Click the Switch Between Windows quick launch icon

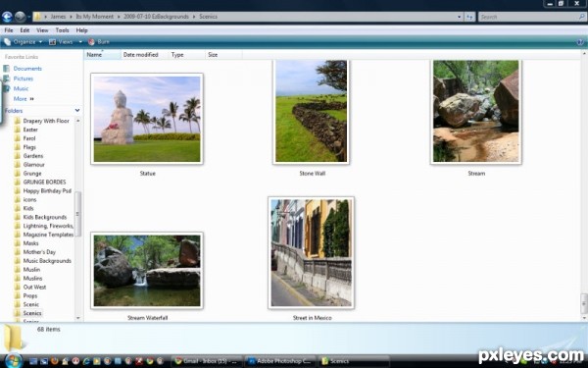point(44,361)
